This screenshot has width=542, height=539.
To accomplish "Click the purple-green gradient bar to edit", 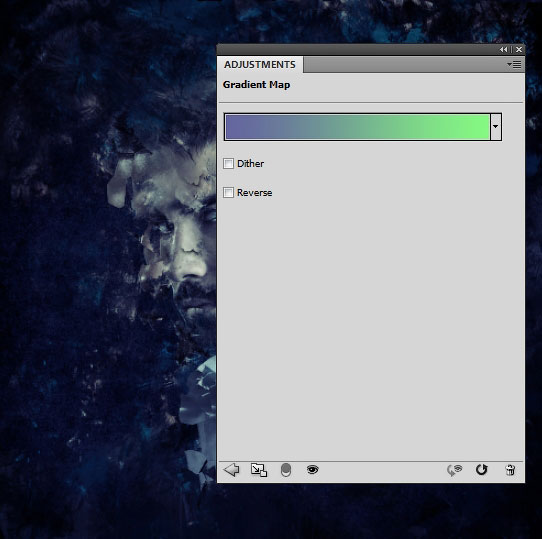I will point(357,127).
